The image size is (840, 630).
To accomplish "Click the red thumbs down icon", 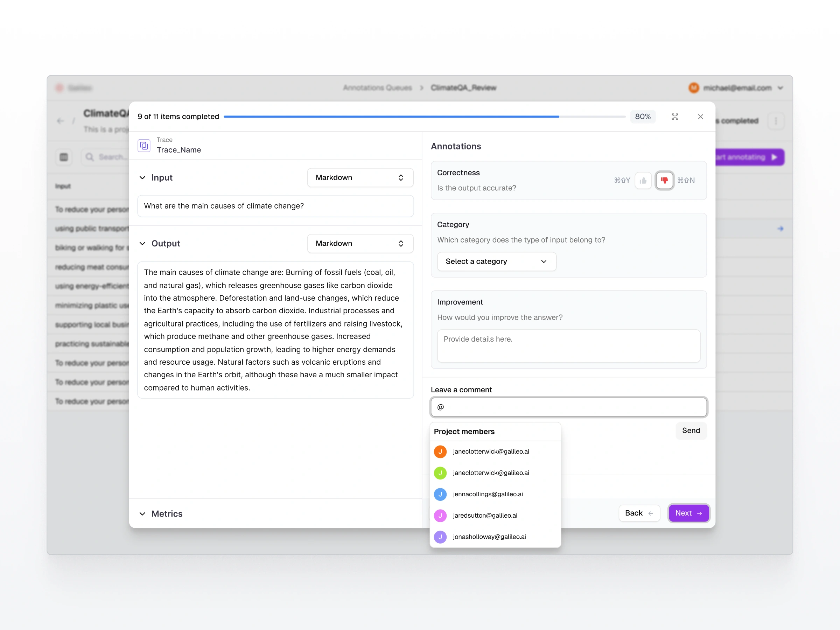I will tap(664, 180).
